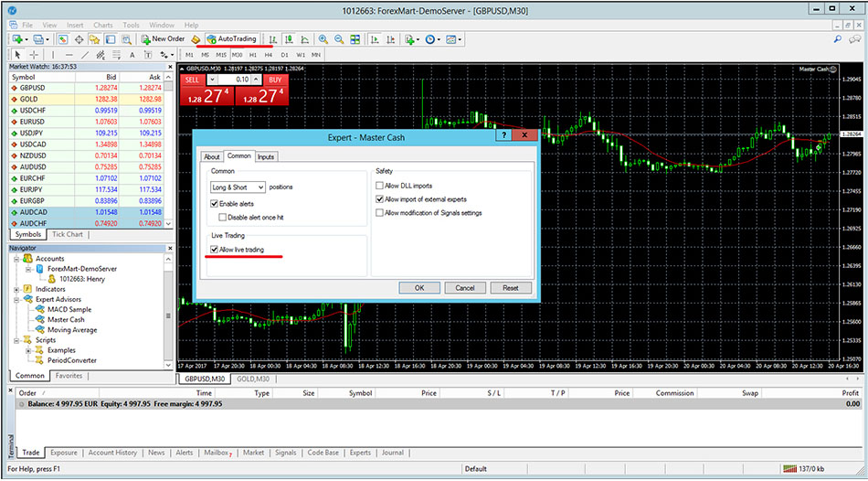Zoom out the chart with magnifier minus
Viewport: 868px width, 481px height.
click(x=339, y=39)
